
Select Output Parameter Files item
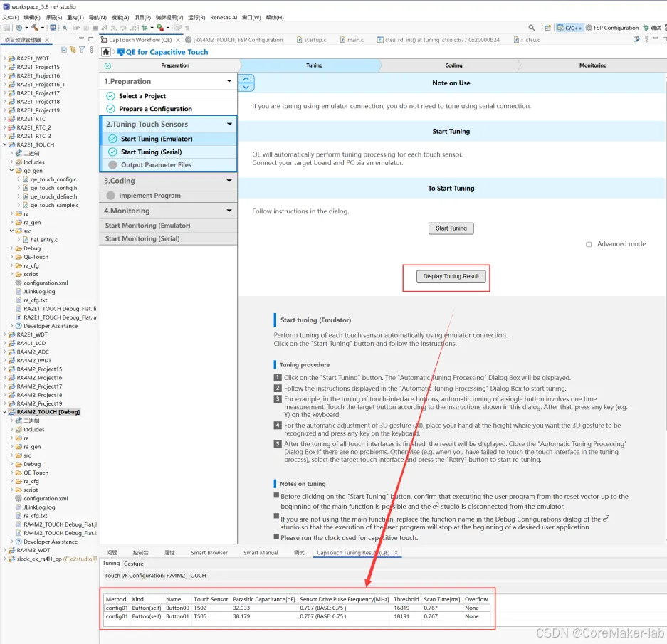point(168,165)
